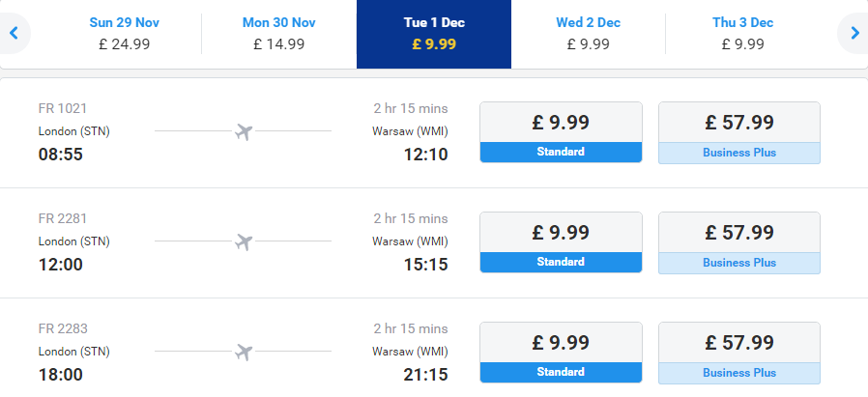Click the 2 hr 15 mins duration of FR 2283
Screen dimensions: 868x397
[x=411, y=328]
